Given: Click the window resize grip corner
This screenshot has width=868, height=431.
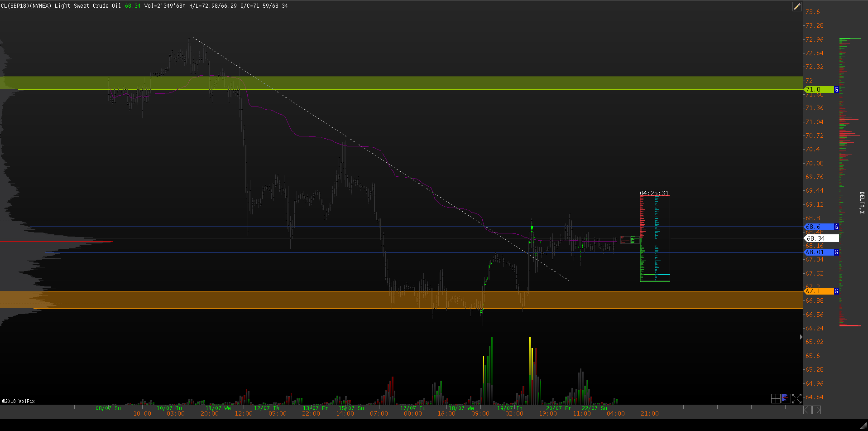Looking at the screenshot, I should (x=863, y=426).
